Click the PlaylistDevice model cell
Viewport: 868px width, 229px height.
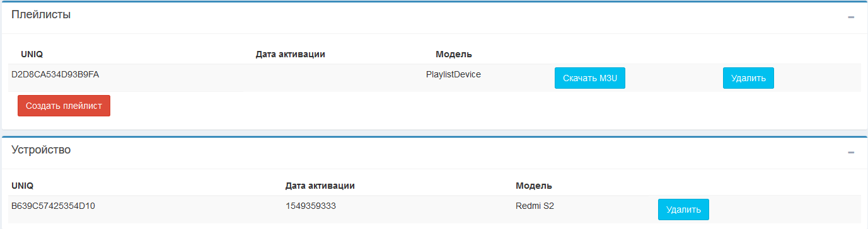point(453,74)
